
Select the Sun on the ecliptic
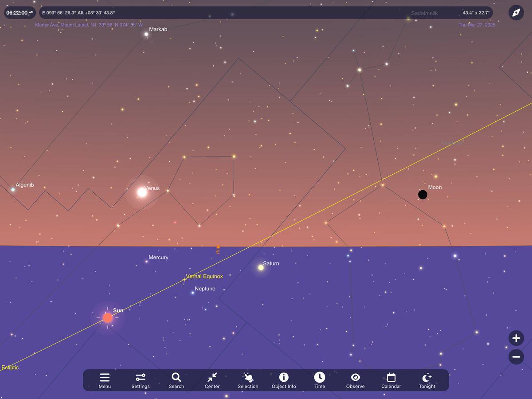pos(108,318)
